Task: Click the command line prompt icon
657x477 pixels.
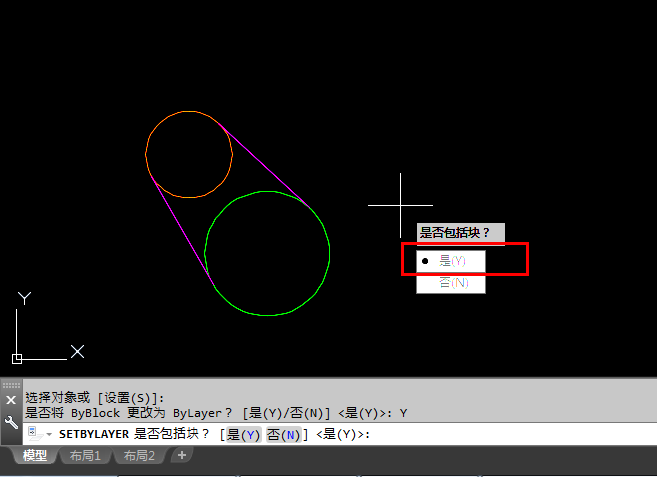Action: point(35,433)
